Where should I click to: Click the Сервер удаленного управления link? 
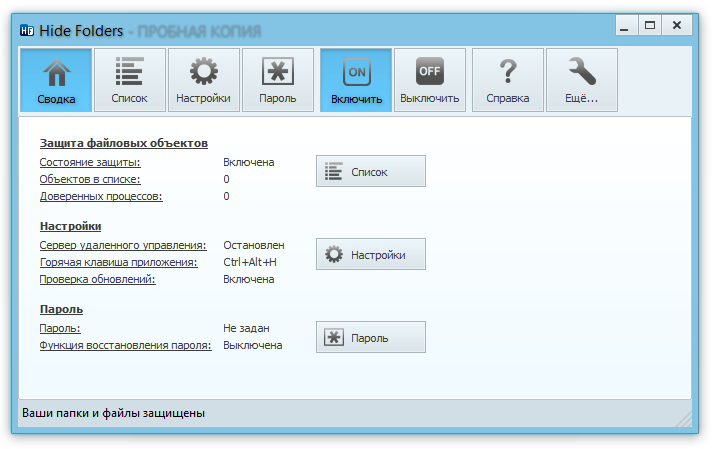(123, 245)
